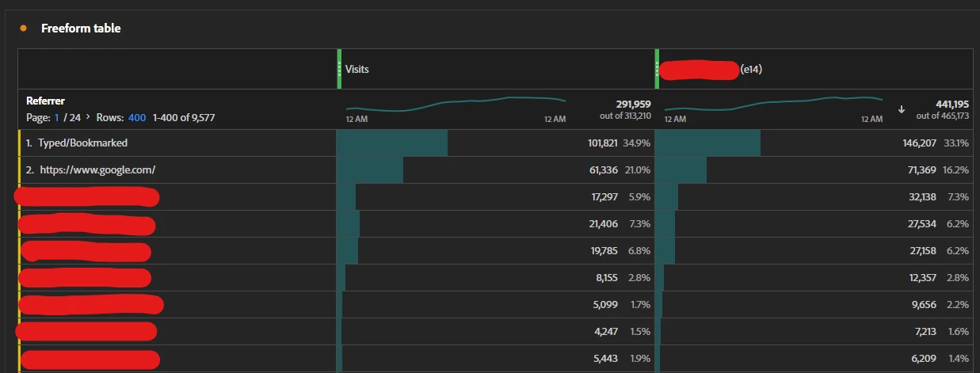Click the orange dot beside Freeform table
This screenshot has height=373, width=980.
coord(23,29)
